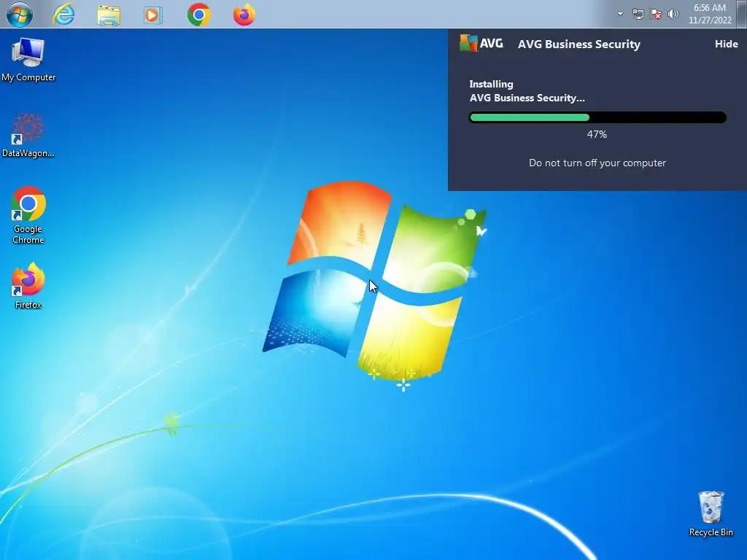Open Windows Media Player from taskbar
Image resolution: width=747 pixels, height=560 pixels.
152,15
